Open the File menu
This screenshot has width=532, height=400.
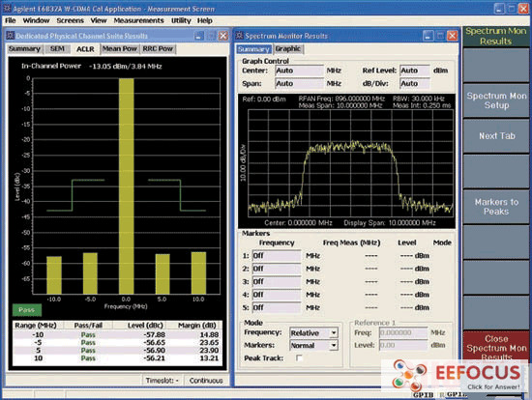coord(11,20)
